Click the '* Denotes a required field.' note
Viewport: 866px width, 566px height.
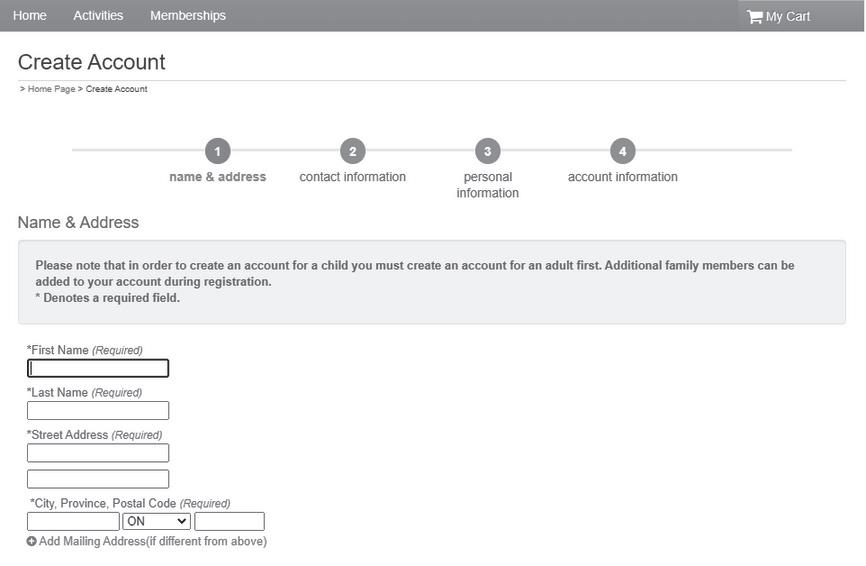click(x=108, y=298)
